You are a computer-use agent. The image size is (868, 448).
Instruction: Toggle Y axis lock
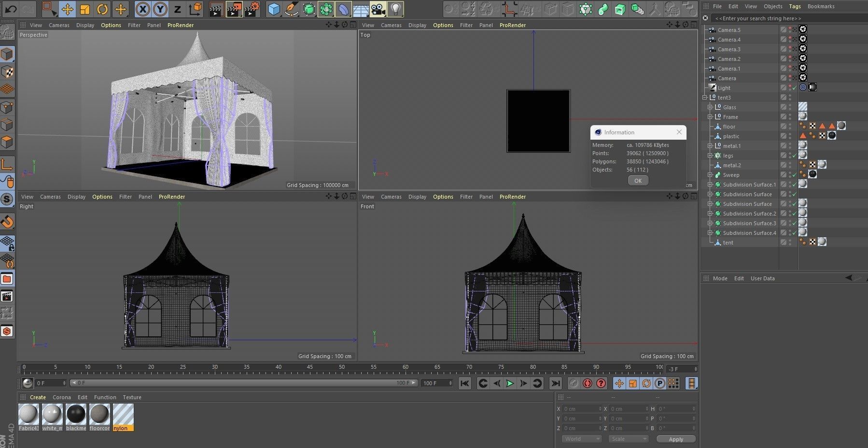pyautogui.click(x=160, y=9)
